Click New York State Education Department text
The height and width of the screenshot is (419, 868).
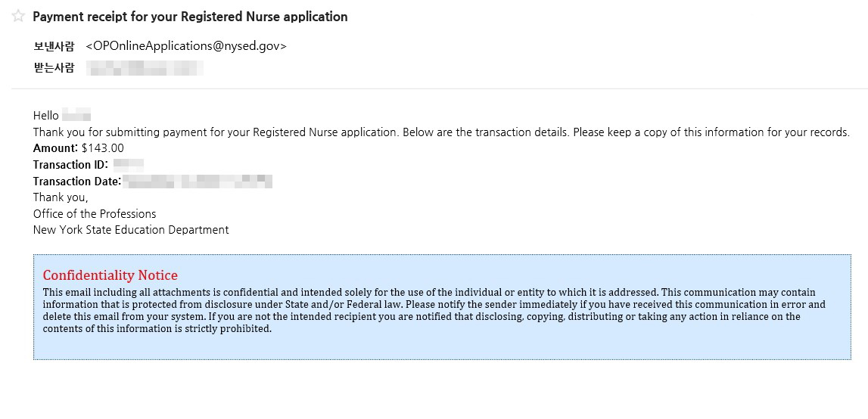point(131,230)
